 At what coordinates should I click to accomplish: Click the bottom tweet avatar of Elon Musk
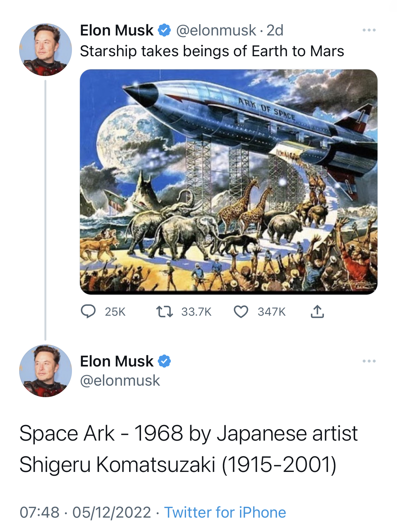45,372
